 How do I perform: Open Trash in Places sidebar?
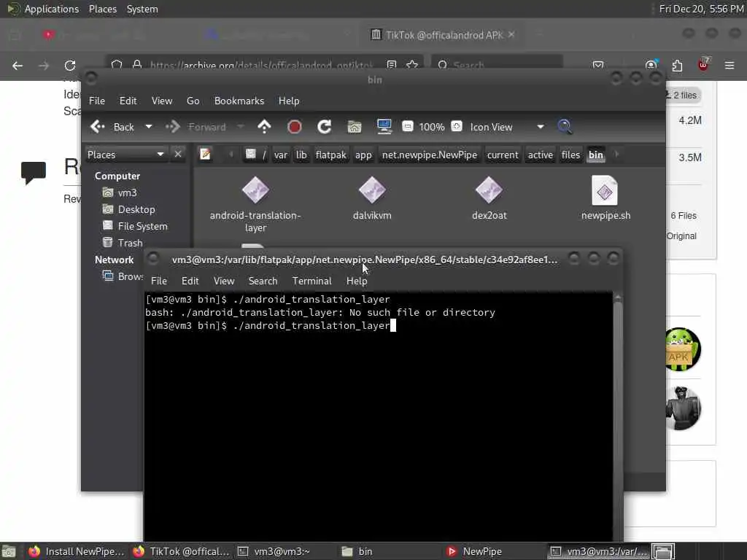tap(123, 243)
